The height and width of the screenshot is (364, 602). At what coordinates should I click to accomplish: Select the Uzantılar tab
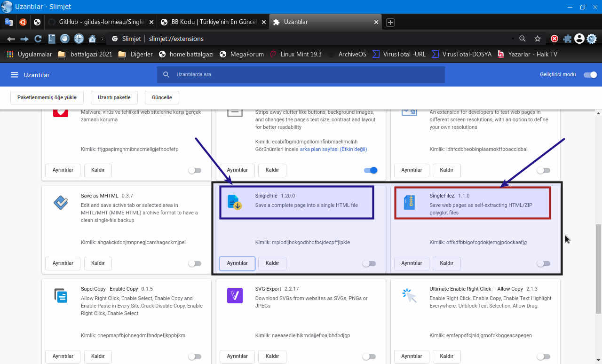tap(325, 22)
